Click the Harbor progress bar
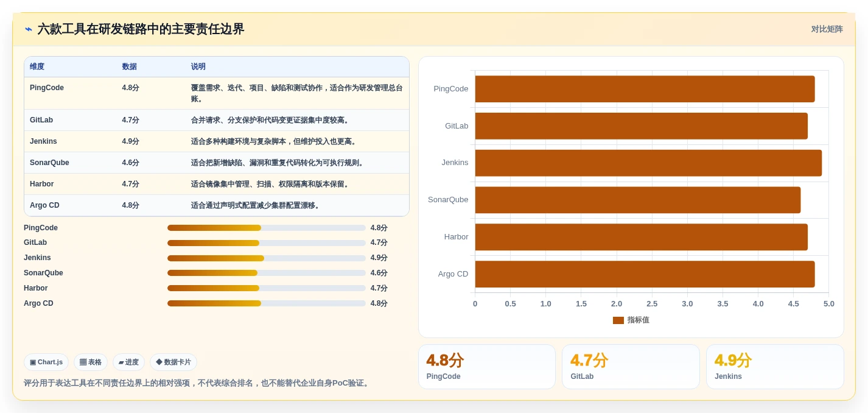The width and height of the screenshot is (868, 413). click(x=267, y=288)
